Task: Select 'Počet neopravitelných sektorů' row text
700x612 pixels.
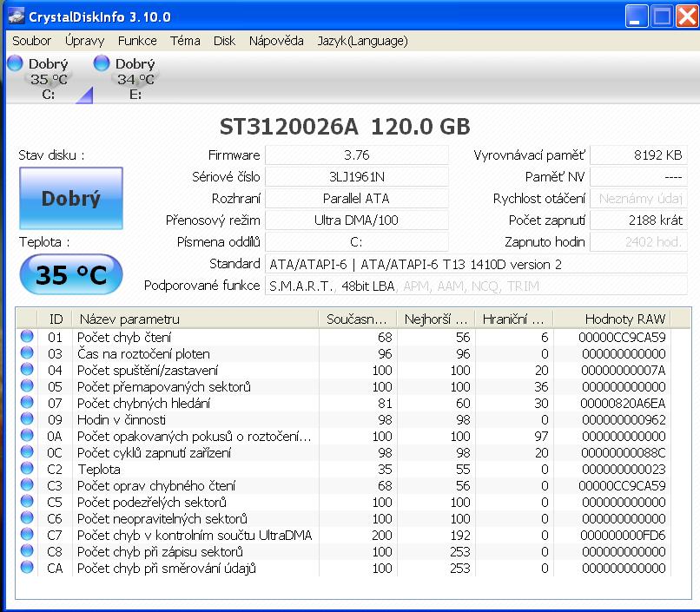Action: point(162,519)
